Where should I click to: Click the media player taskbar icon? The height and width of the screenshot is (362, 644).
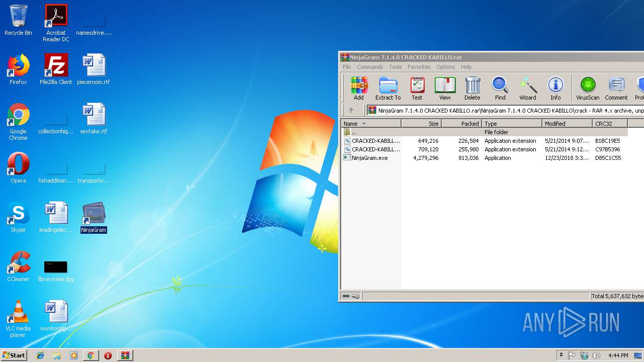[x=74, y=355]
